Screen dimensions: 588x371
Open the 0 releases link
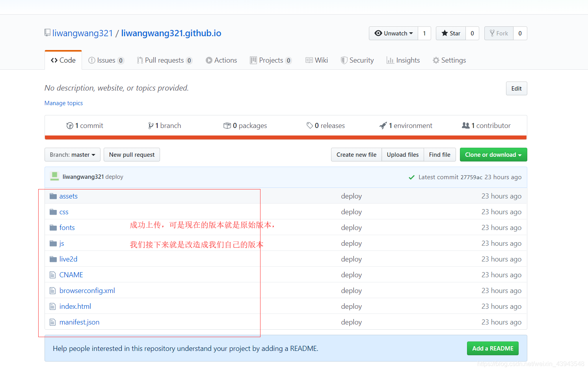point(326,126)
